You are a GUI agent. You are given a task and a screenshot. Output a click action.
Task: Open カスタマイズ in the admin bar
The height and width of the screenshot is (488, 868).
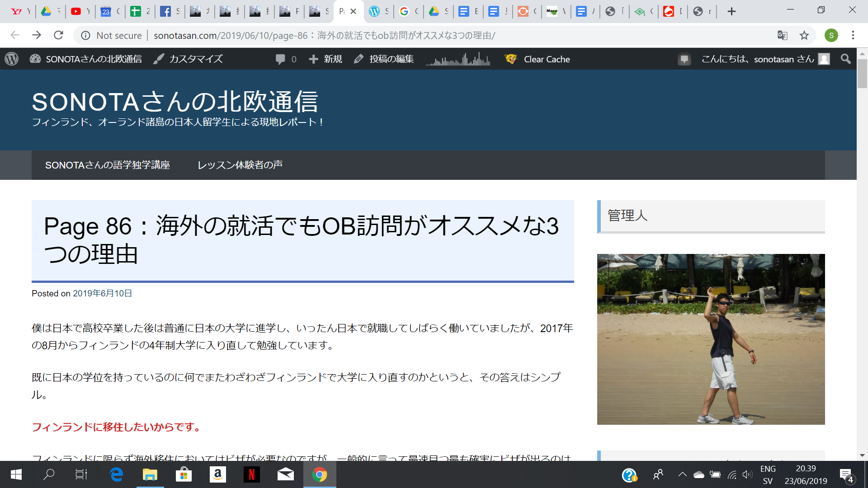point(188,59)
